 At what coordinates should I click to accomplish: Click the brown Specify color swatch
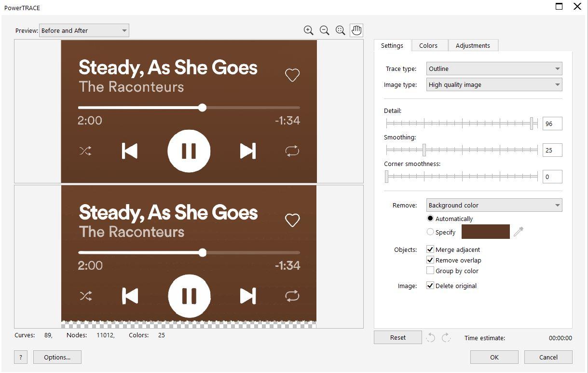[486, 232]
